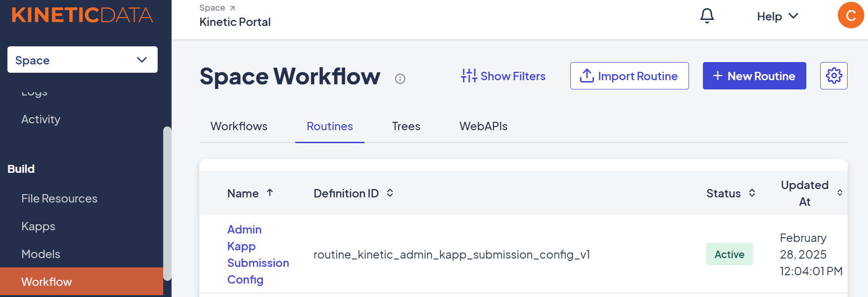
Task: Open Activity in the sidebar
Action: click(x=41, y=119)
